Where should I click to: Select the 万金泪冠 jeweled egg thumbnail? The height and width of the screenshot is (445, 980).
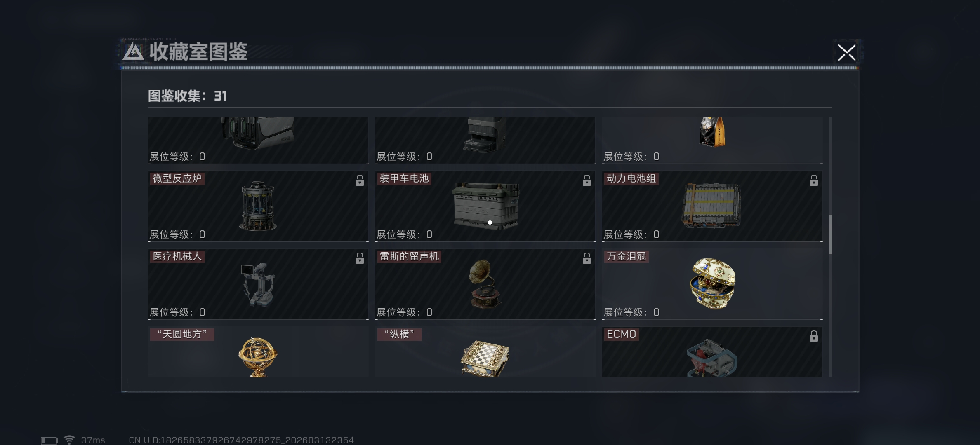pyautogui.click(x=712, y=283)
